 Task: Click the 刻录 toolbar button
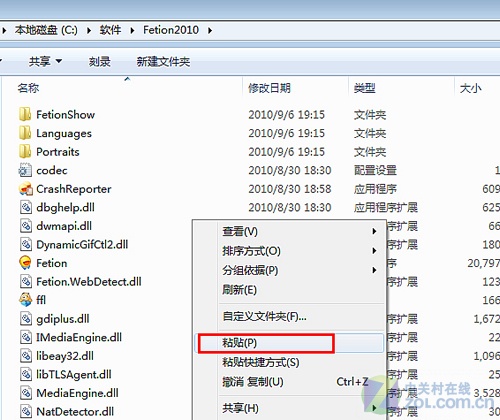point(99,62)
